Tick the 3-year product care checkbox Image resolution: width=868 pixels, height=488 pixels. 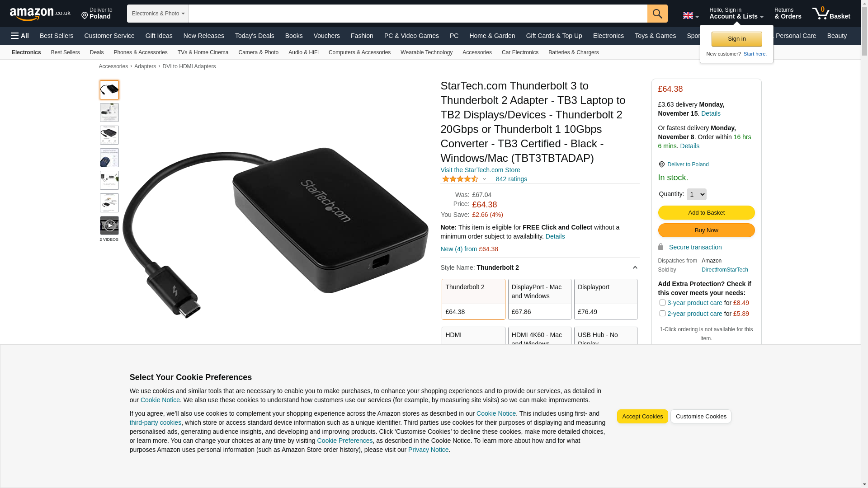tap(662, 303)
